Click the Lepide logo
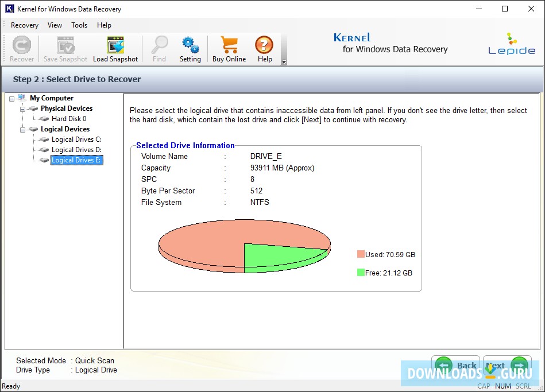Image resolution: width=545 pixels, height=392 pixels. tap(512, 44)
